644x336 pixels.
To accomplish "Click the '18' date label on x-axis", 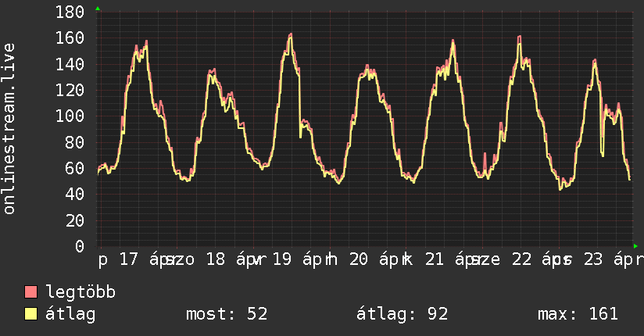I will point(215,259).
